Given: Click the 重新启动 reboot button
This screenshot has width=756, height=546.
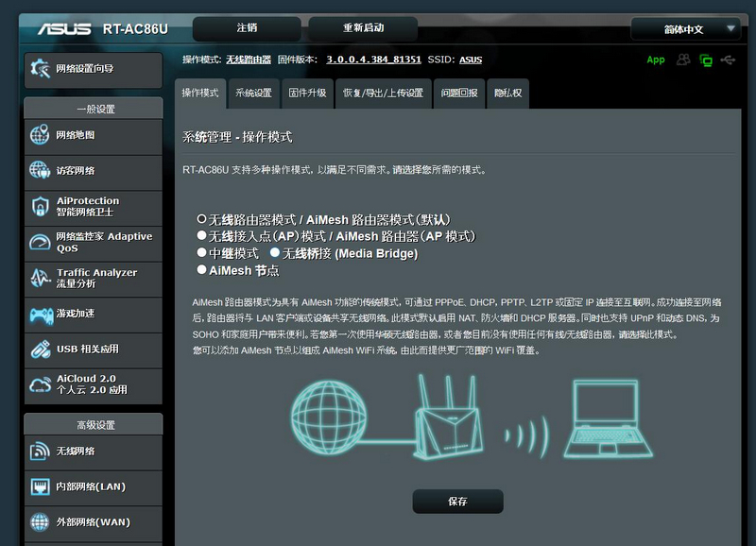Looking at the screenshot, I should (363, 28).
